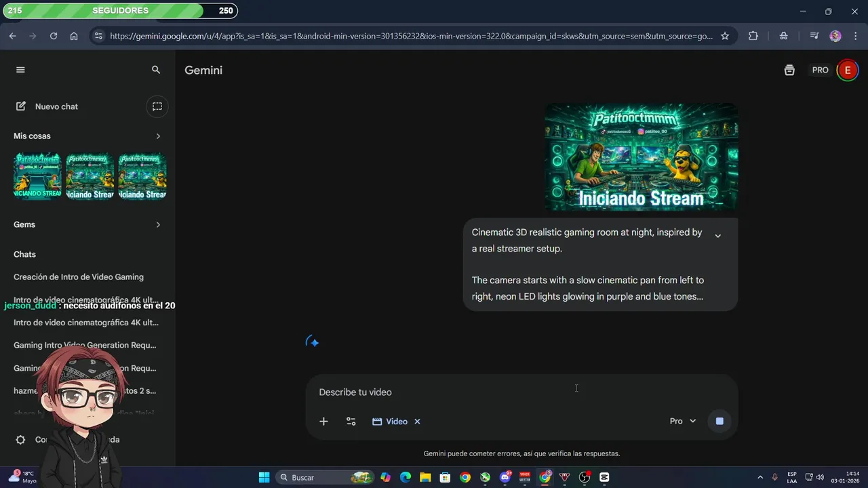Click the address bar URL

coord(411,36)
